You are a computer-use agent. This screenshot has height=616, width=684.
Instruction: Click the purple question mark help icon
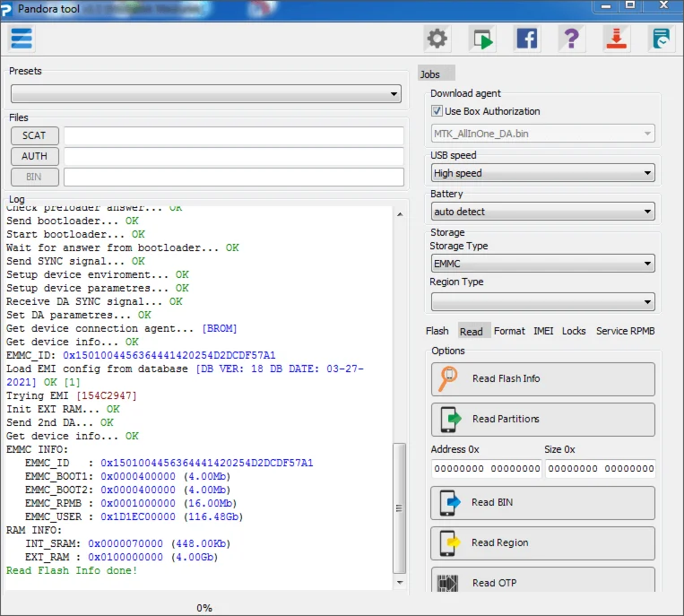coord(571,39)
